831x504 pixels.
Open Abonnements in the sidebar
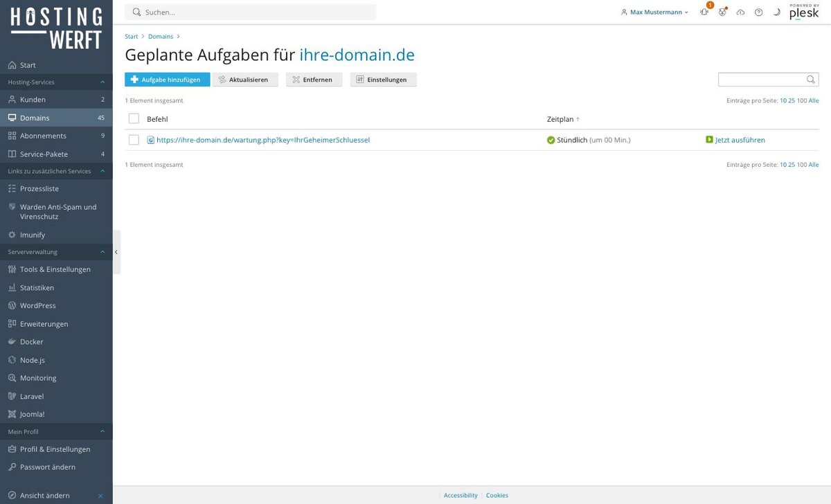click(56, 136)
